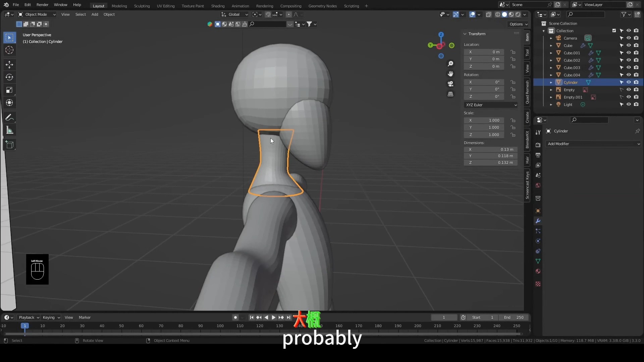The width and height of the screenshot is (644, 362).
Task: Click the Scale X value field
Action: (x=484, y=120)
